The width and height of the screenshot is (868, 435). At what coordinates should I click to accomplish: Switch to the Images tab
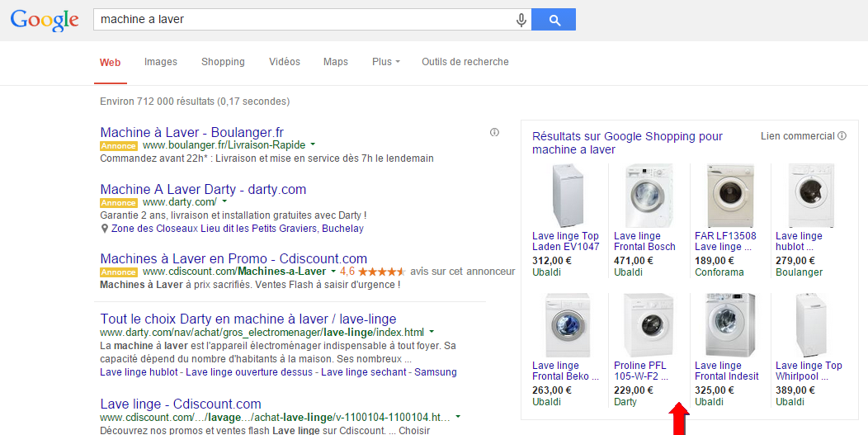coord(161,62)
